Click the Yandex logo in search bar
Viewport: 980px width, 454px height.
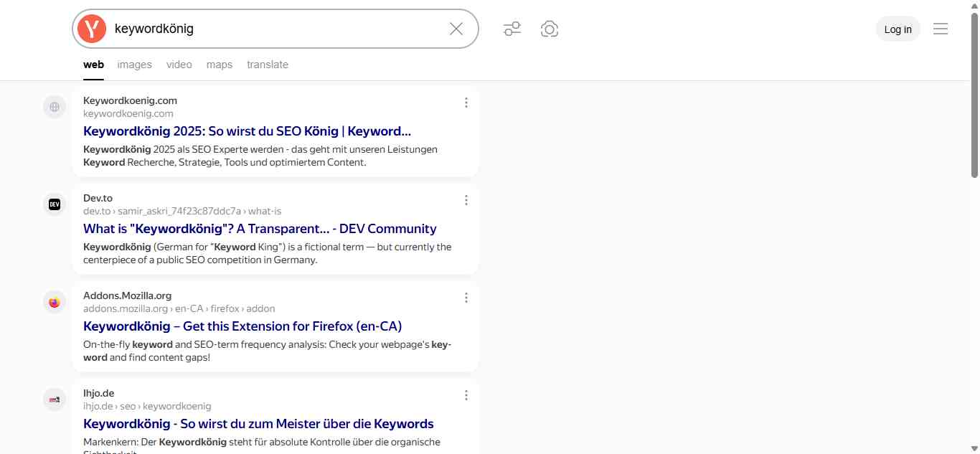92,29
